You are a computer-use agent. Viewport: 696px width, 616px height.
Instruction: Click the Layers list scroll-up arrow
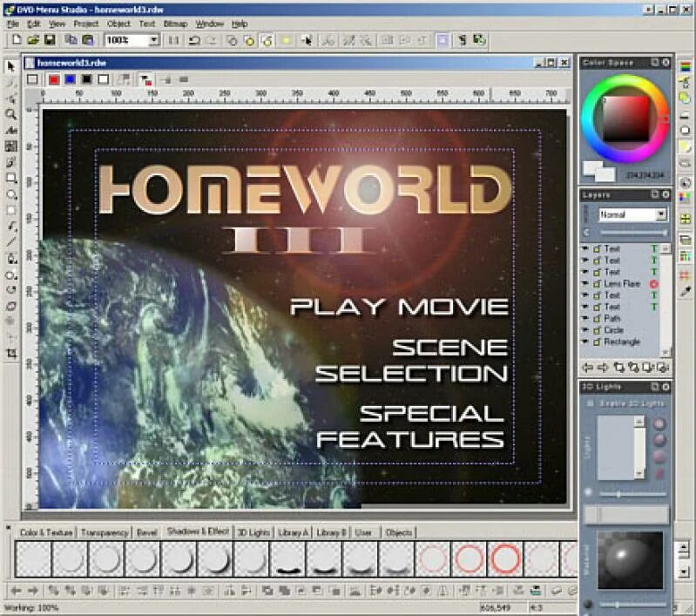pos(666,248)
